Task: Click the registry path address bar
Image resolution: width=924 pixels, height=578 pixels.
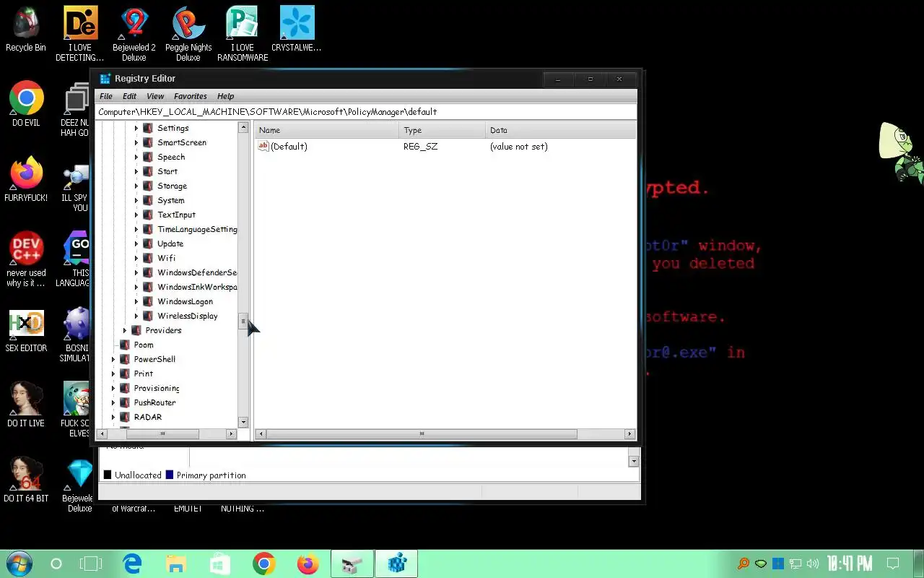Action: [x=366, y=112]
